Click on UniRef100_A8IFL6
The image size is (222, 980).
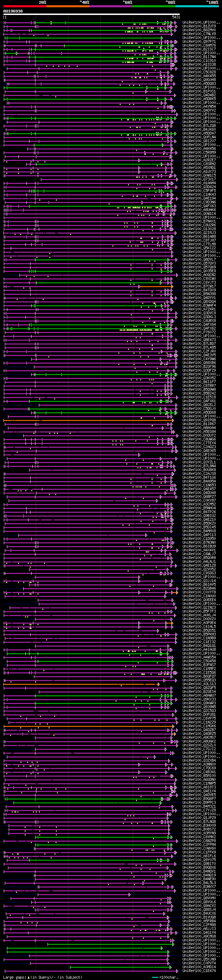199,856
